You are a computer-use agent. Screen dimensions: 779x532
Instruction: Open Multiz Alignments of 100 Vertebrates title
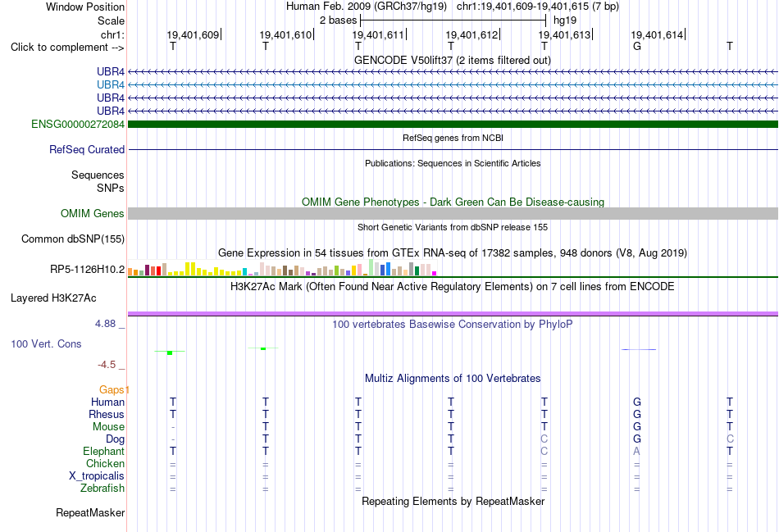coord(453,379)
